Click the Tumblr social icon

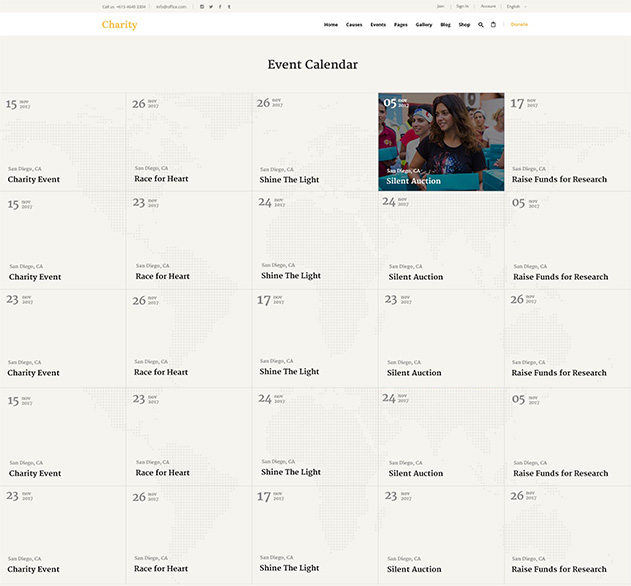point(229,6)
